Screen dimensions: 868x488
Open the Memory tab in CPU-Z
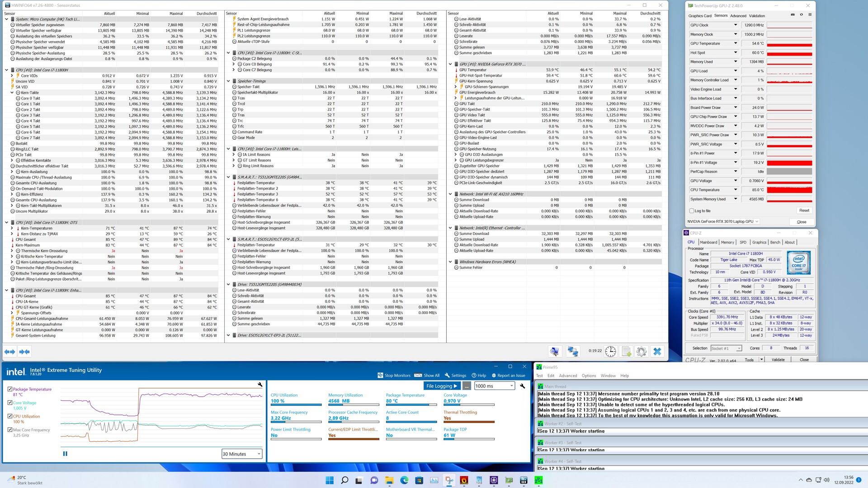click(727, 243)
